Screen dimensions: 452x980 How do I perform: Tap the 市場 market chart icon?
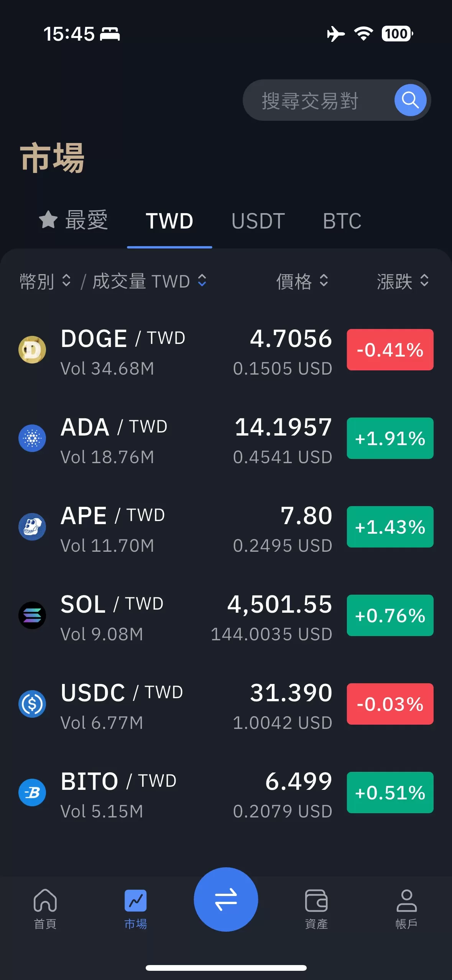(136, 901)
